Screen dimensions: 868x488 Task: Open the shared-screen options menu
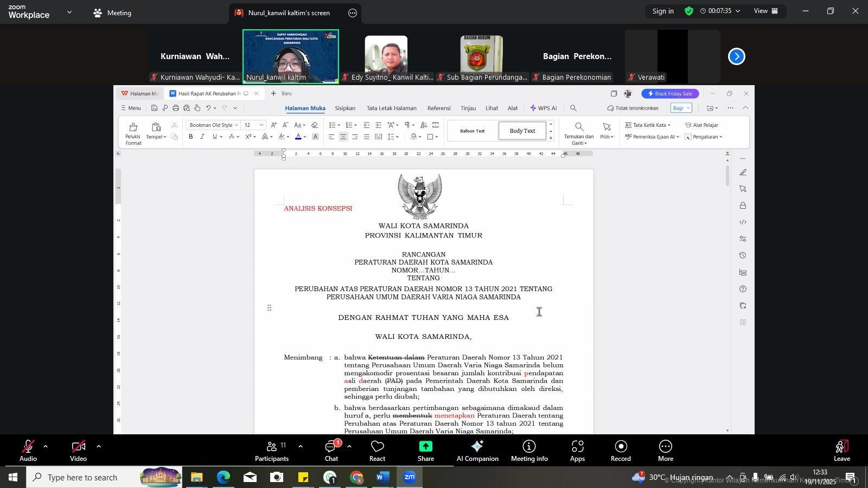pyautogui.click(x=353, y=13)
